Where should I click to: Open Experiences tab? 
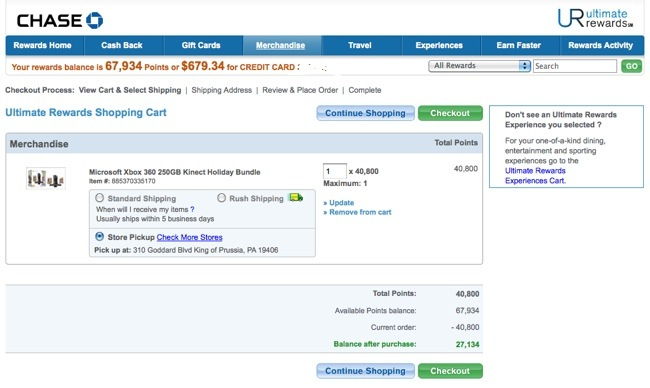(439, 45)
